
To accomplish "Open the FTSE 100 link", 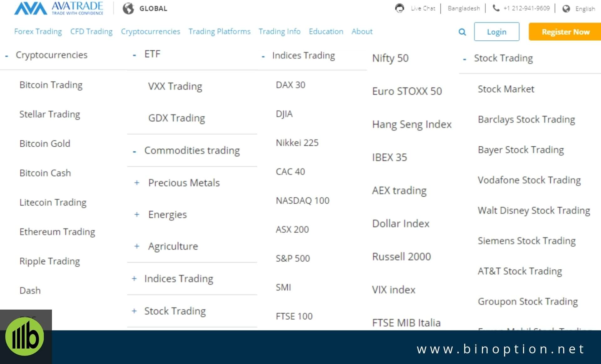I will click(294, 316).
